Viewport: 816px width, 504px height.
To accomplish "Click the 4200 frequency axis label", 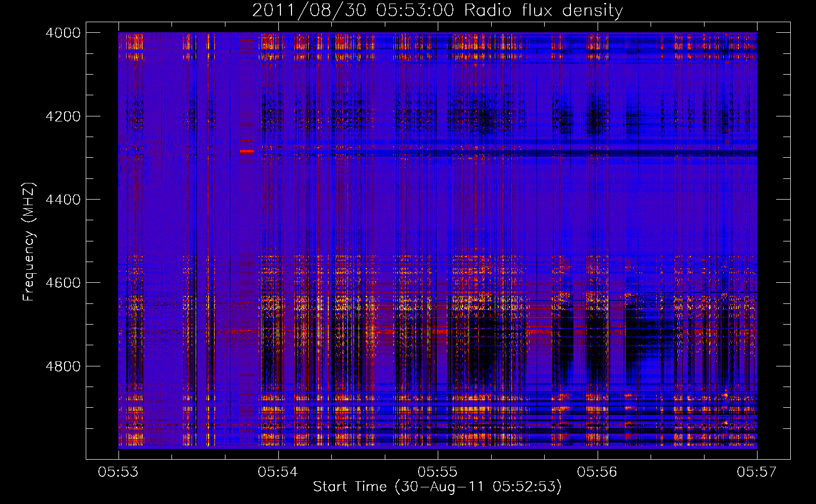I will point(63,116).
